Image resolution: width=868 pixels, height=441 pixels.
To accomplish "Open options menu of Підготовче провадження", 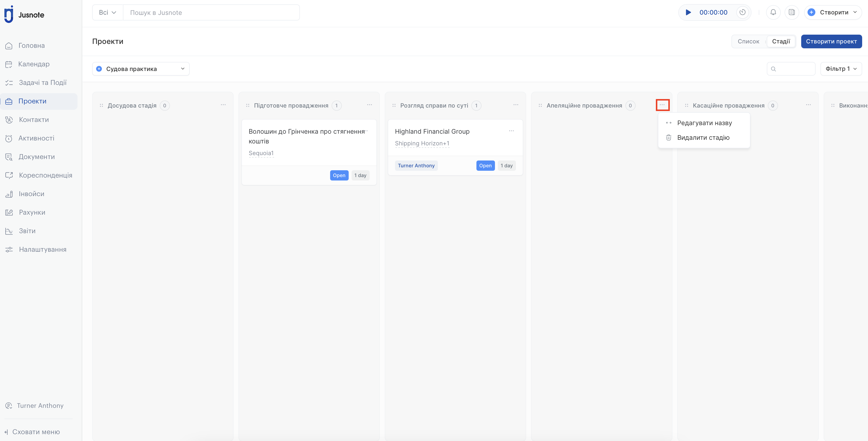I will click(369, 105).
